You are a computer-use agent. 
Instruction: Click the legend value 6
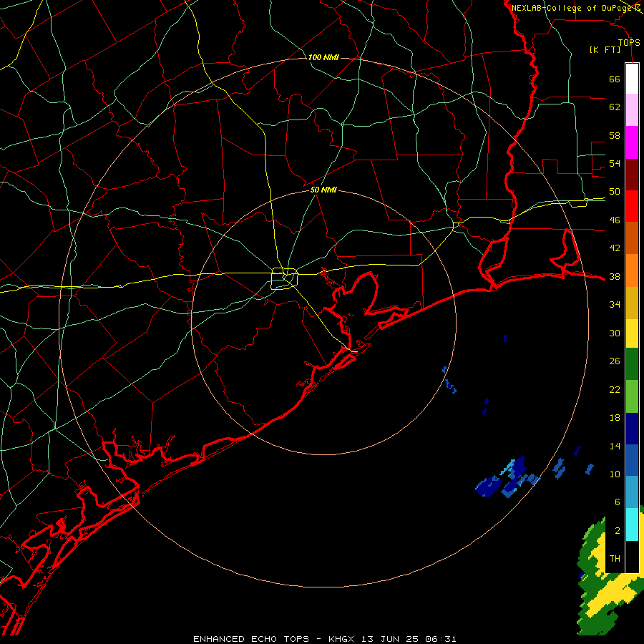coord(618,502)
